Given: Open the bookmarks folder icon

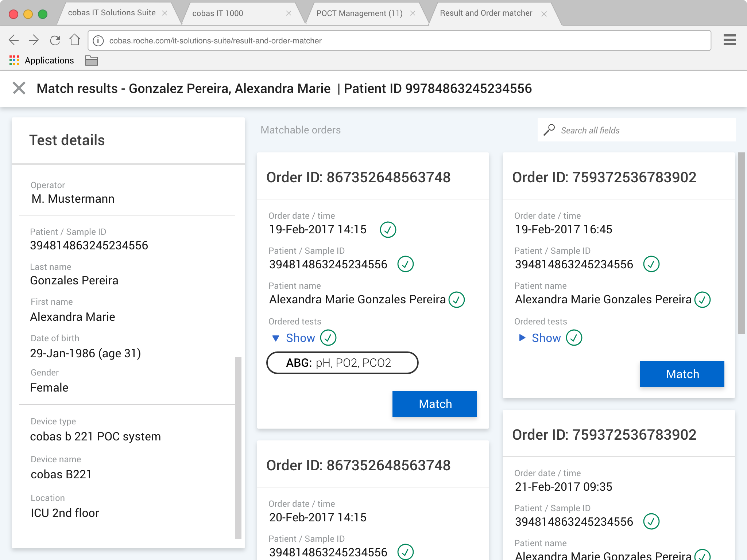Looking at the screenshot, I should 91,61.
